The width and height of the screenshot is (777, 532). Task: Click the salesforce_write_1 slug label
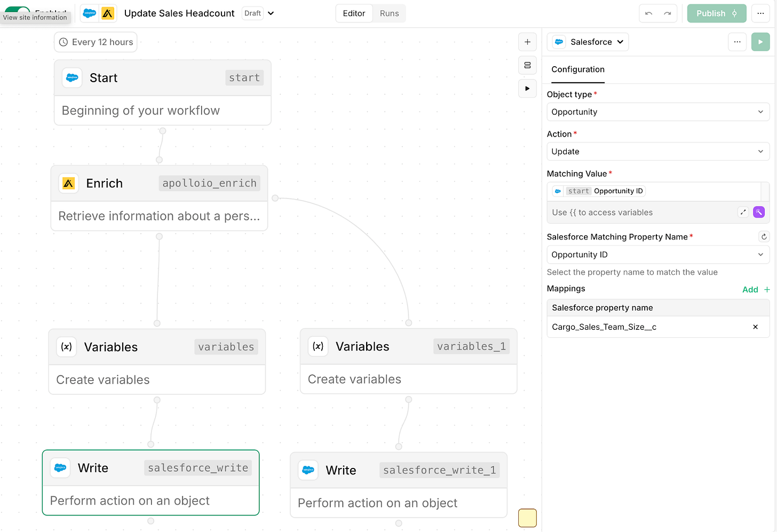[x=440, y=470]
